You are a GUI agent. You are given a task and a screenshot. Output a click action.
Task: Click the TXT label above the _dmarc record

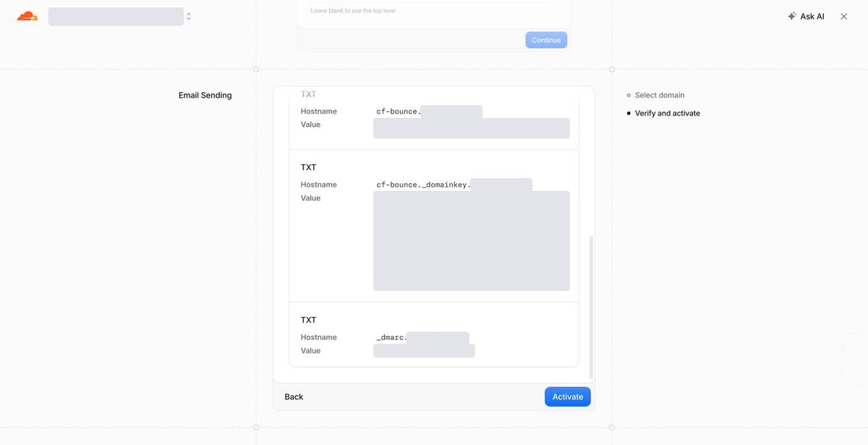[x=308, y=320]
